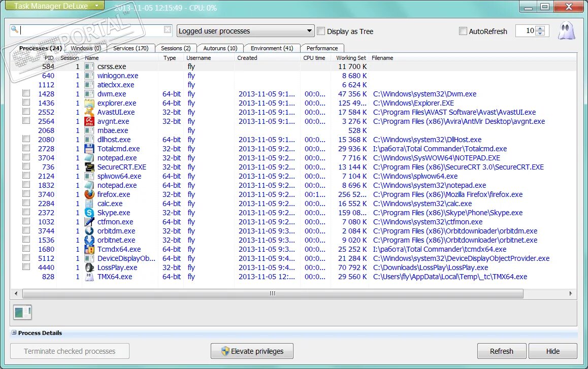Click Terminate checked processes button
This screenshot has height=369, width=588.
70,351
